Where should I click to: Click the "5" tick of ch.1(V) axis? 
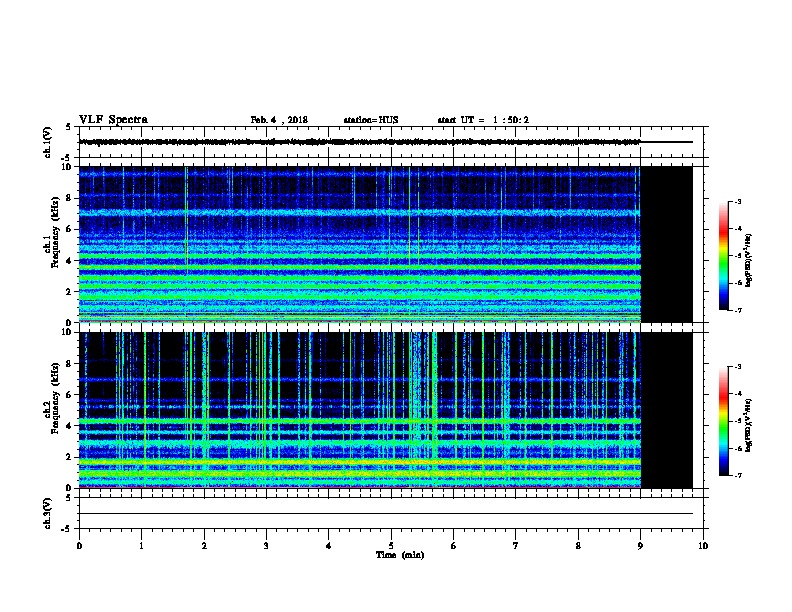(69, 127)
